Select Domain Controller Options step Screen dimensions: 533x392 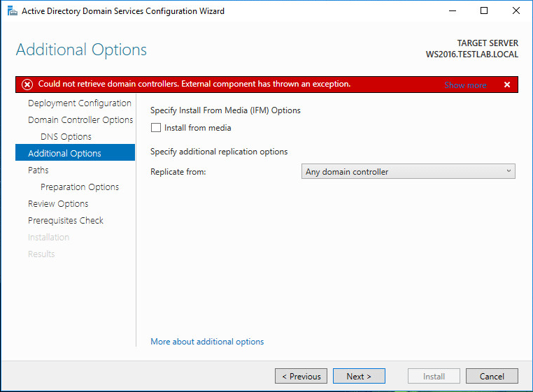tap(80, 120)
